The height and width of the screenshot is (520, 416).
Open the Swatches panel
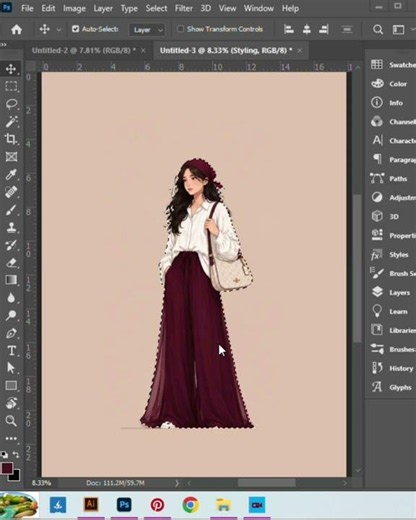tap(393, 65)
